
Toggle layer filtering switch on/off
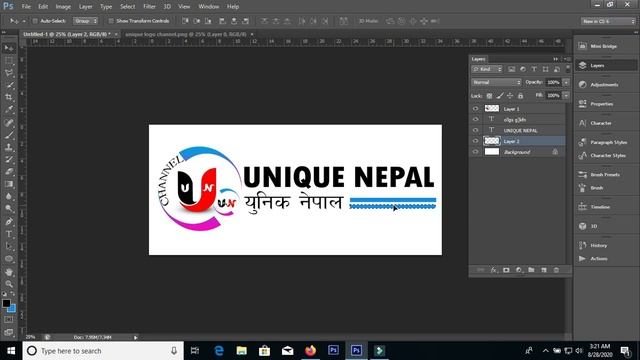(568, 69)
